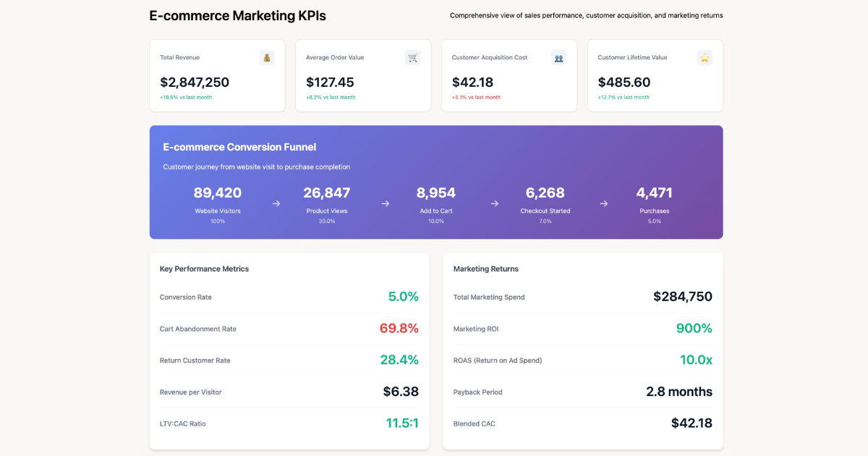Click the Total Marketing Spend label

point(489,297)
